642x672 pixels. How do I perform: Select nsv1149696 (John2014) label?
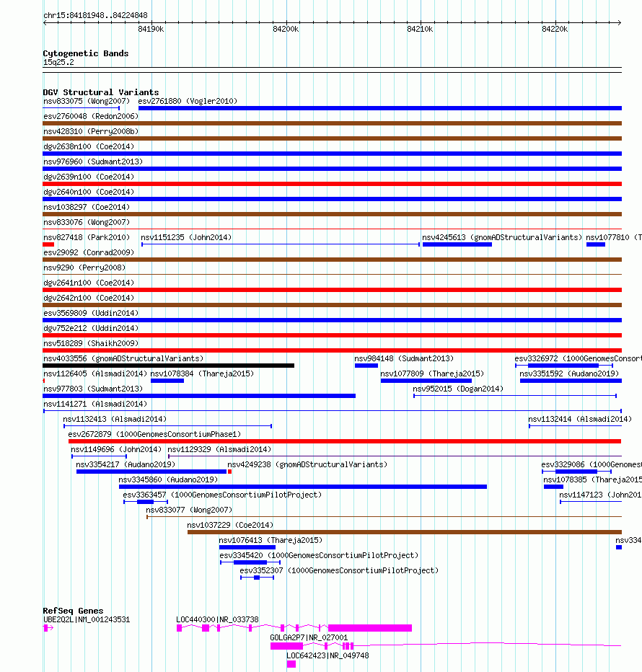(116, 449)
